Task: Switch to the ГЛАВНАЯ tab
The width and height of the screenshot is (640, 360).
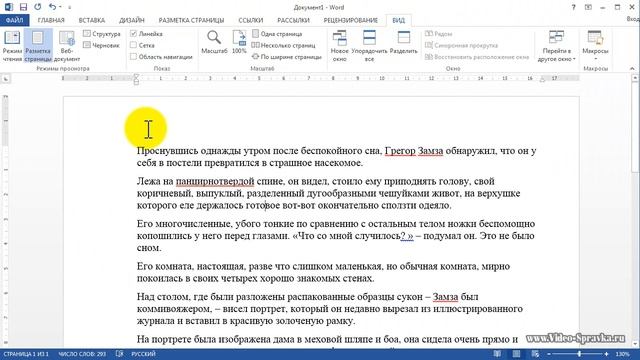Action: (51, 20)
